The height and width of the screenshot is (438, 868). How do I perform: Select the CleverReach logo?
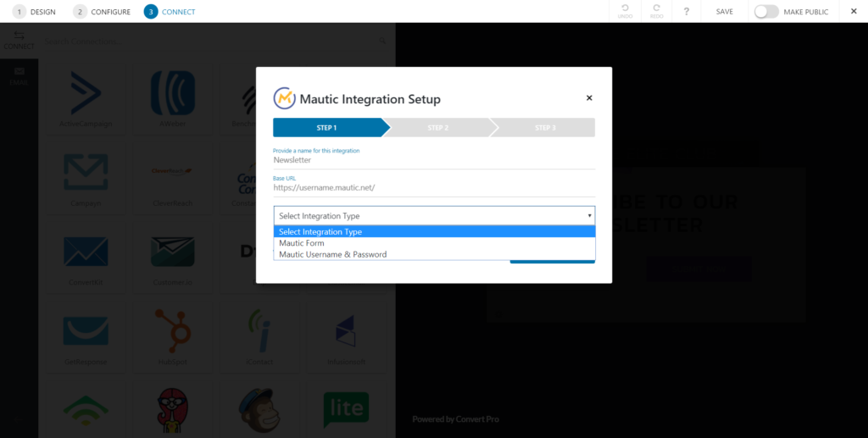coord(173,171)
